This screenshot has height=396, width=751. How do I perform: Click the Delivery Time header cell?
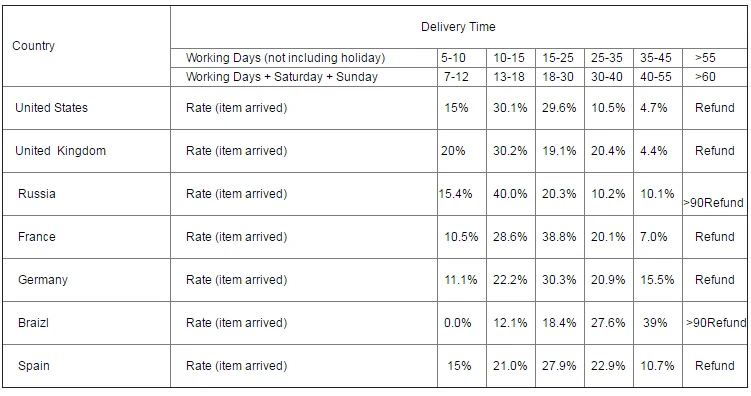[458, 27]
